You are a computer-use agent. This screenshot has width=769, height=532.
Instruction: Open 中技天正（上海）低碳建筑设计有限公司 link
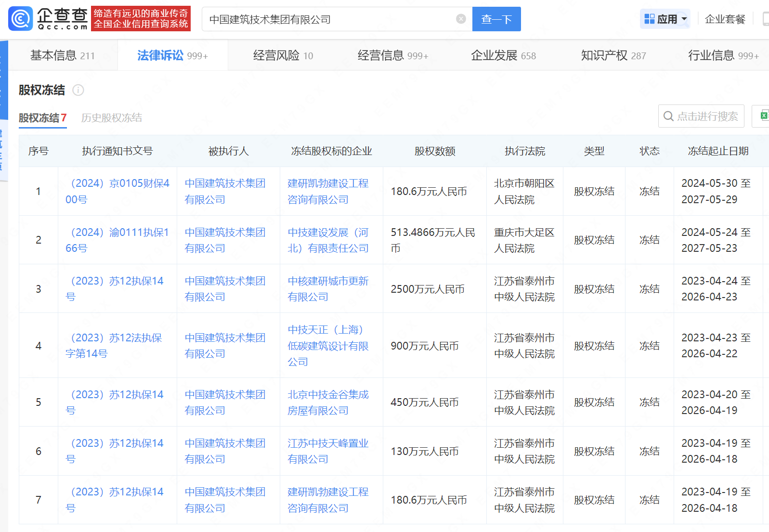click(x=328, y=346)
